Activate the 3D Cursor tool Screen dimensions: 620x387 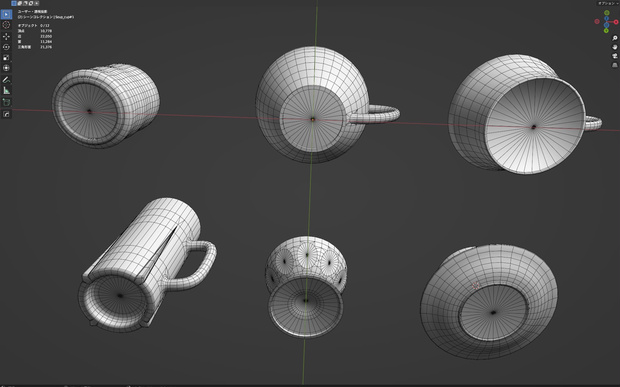click(6, 25)
